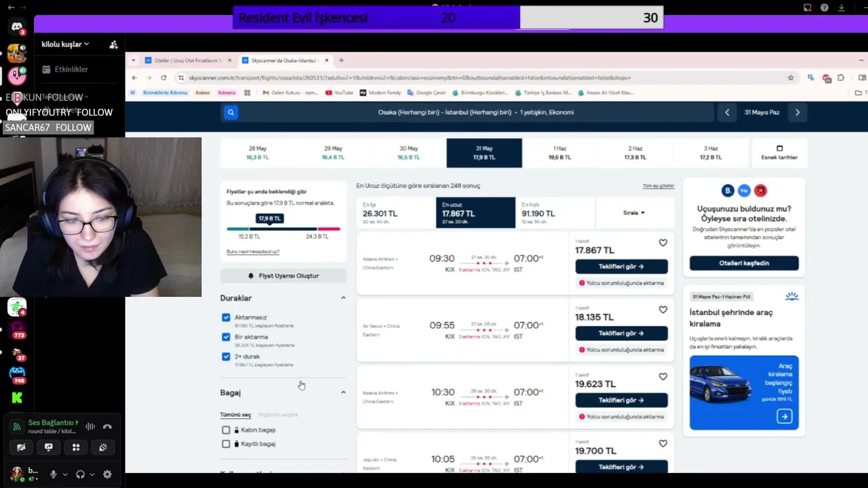
Task: Open Etkinlikler events in Discord sidebar
Action: 65,69
